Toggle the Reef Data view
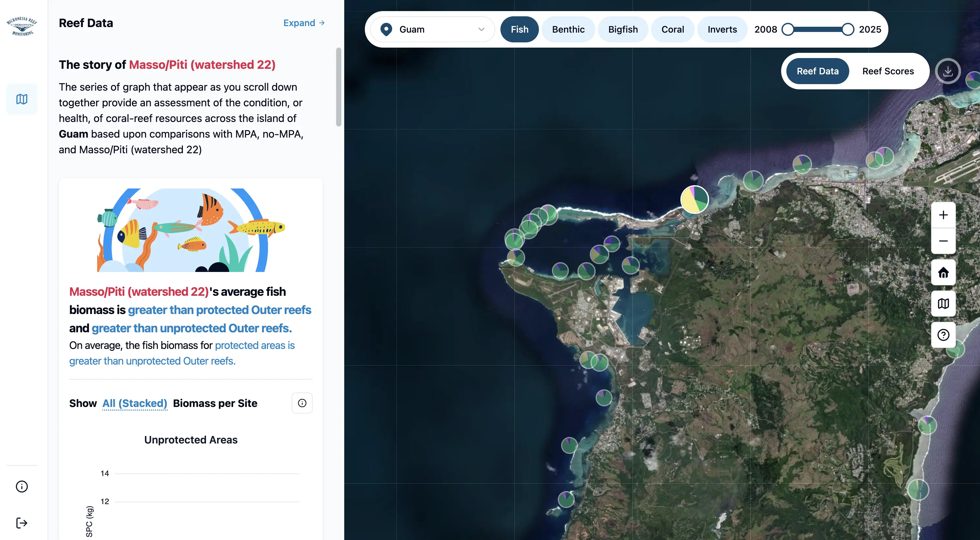The image size is (980, 540). (818, 71)
